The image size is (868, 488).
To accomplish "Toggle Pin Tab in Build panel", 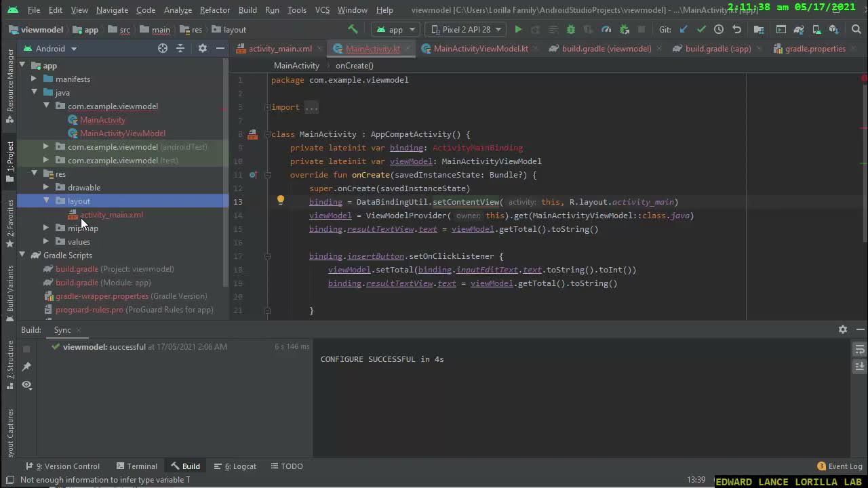I will coord(26,366).
